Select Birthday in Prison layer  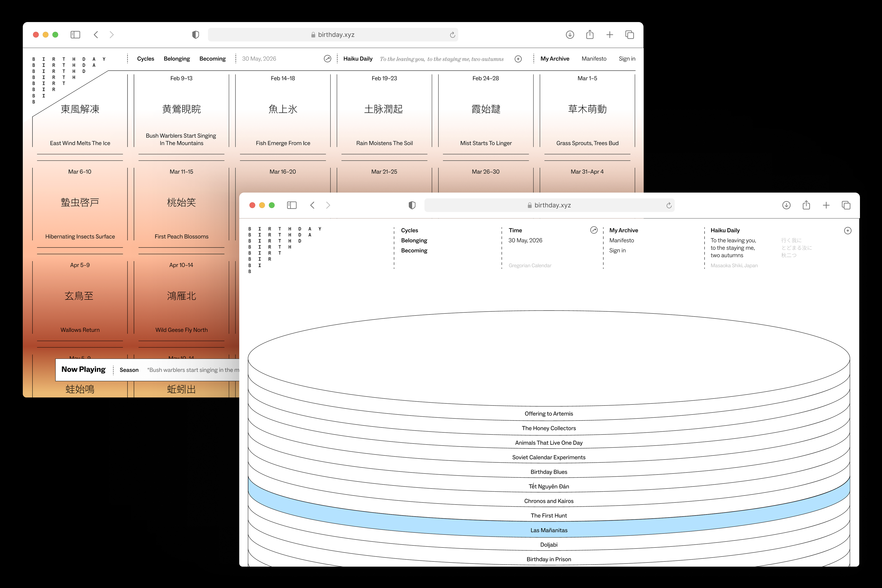549,560
